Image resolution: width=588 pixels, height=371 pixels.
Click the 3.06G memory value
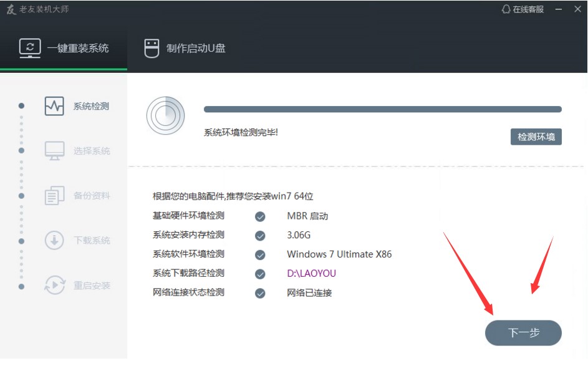(299, 235)
